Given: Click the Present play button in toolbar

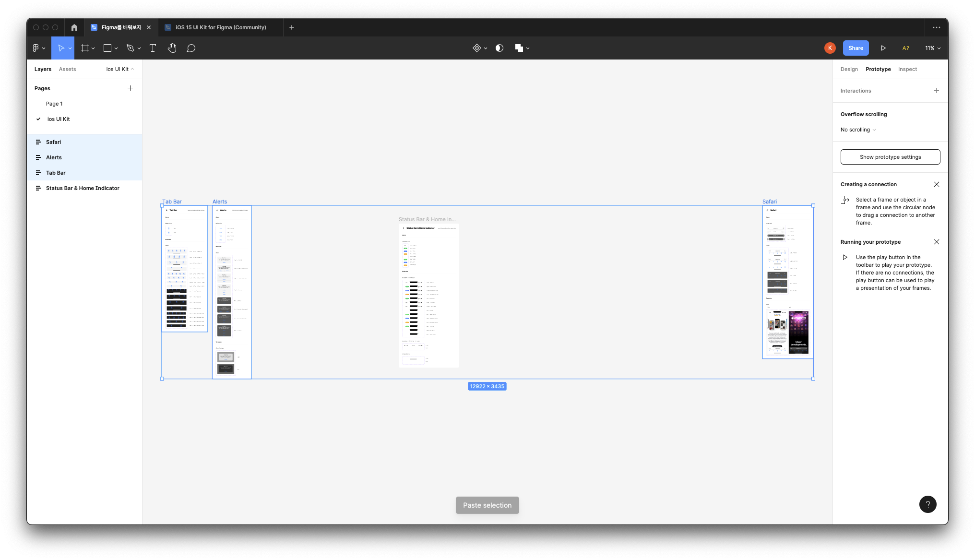Looking at the screenshot, I should click(x=883, y=48).
